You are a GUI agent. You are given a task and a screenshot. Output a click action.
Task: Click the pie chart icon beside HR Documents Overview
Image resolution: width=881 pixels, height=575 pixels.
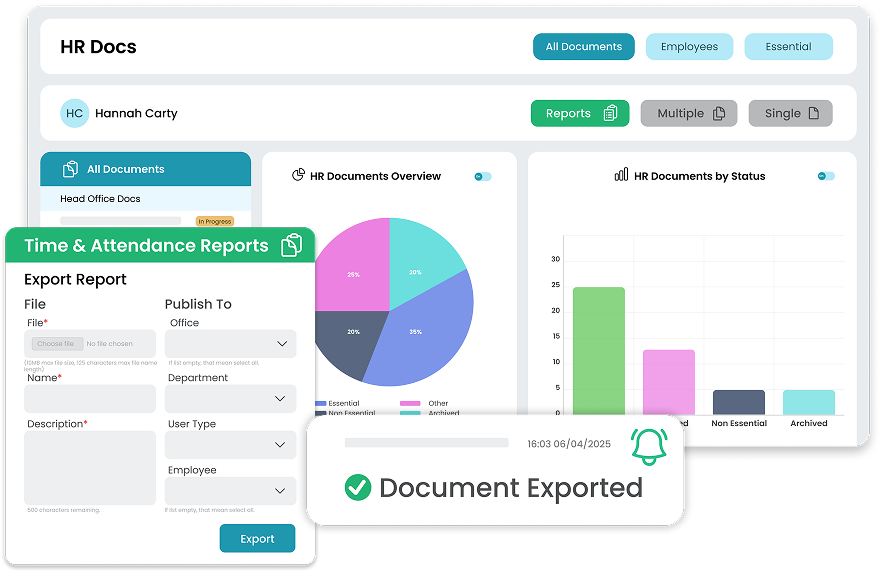298,175
